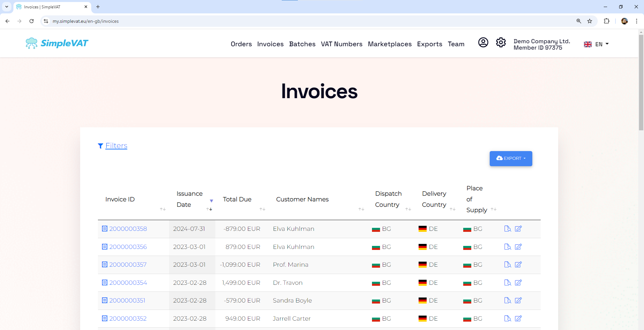This screenshot has height=330, width=644.
Task: Click the page vertical scrollbar thumb
Action: coord(641,82)
